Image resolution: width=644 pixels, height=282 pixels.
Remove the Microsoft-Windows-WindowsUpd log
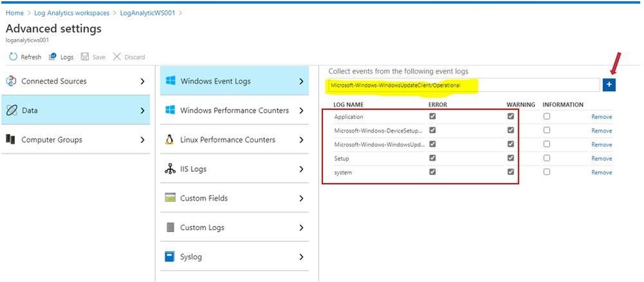coord(601,144)
